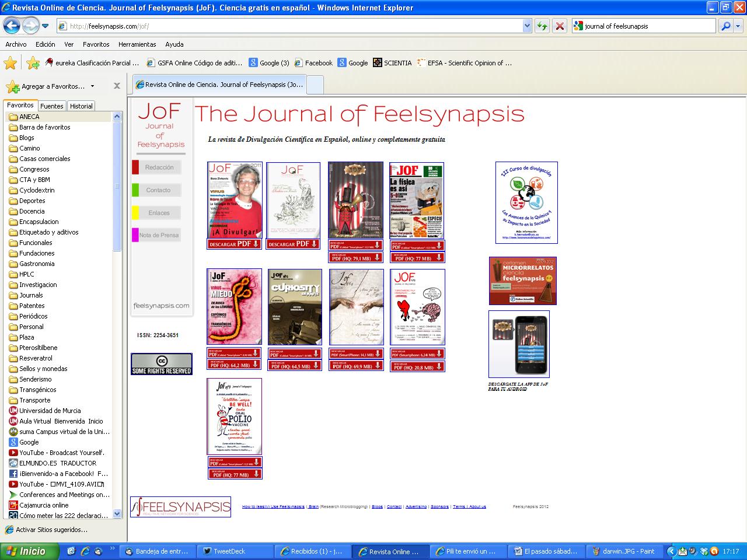Open the Agregar a Favoritos dropdown arrow
The height and width of the screenshot is (560, 747).
tap(92, 86)
